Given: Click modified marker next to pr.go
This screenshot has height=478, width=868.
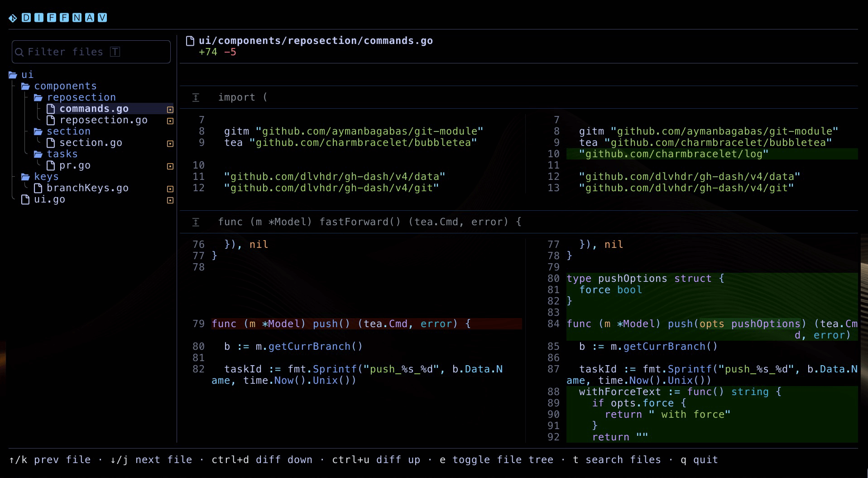Looking at the screenshot, I should coord(170,166).
